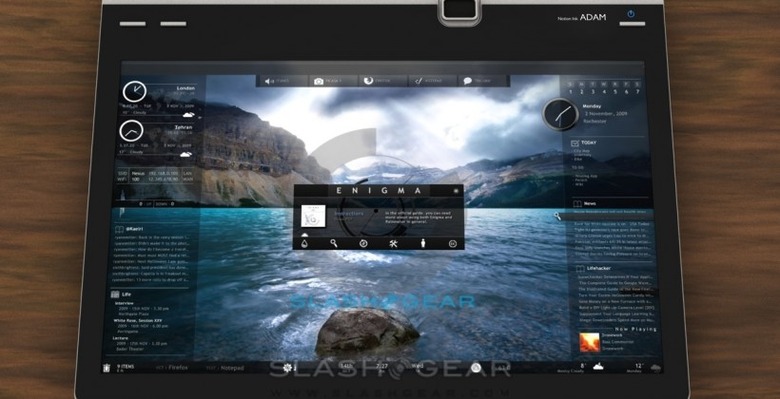Image resolution: width=780 pixels, height=399 pixels.
Task: Click the Enigma instructions thumbnail image
Action: (x=313, y=216)
